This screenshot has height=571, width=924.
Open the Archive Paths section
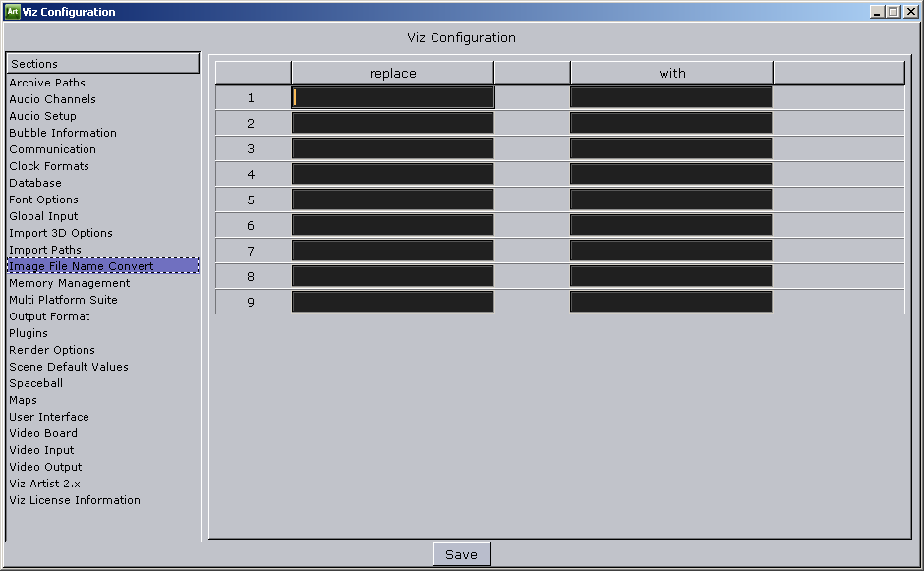(x=47, y=83)
